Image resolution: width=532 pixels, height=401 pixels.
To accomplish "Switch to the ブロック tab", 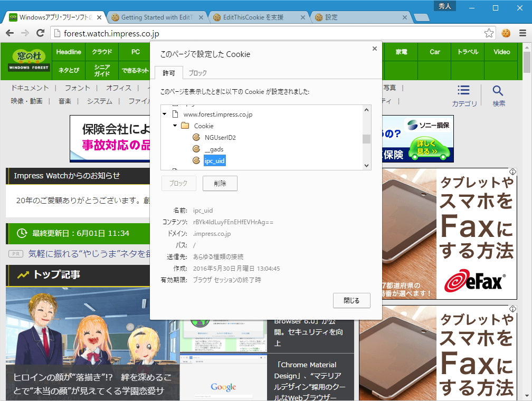I will (x=197, y=73).
